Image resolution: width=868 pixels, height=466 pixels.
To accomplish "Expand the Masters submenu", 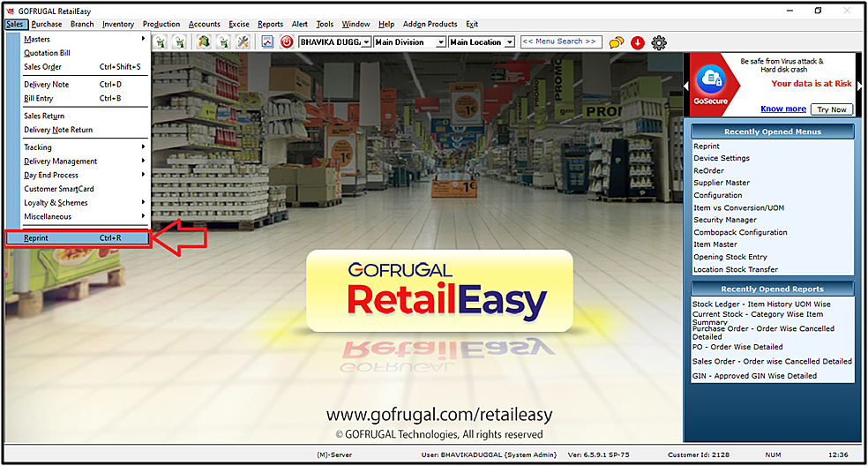I will [85, 39].
